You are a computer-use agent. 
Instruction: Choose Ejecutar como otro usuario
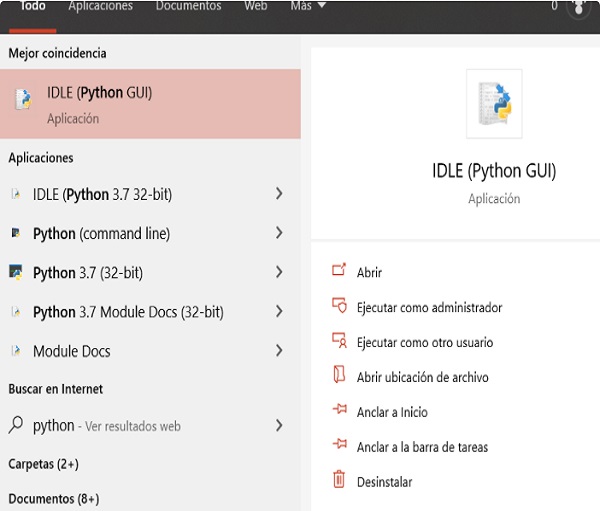(x=425, y=343)
